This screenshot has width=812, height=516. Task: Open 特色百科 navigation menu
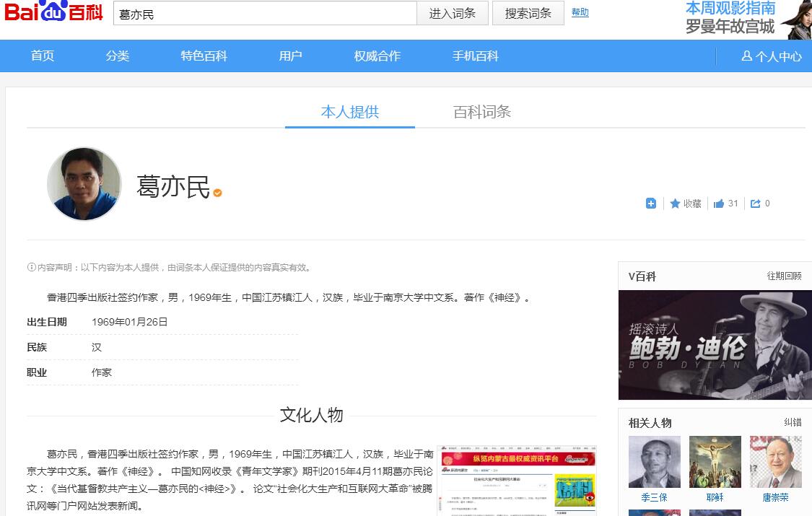point(204,56)
